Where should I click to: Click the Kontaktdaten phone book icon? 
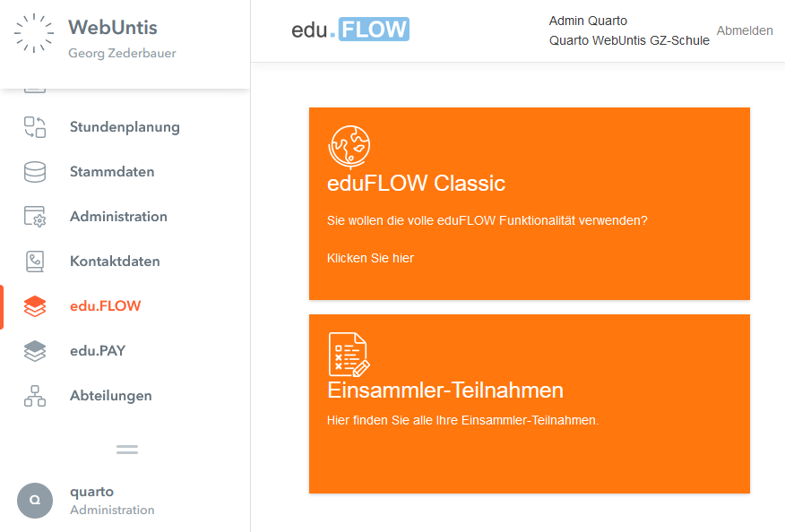click(35, 262)
